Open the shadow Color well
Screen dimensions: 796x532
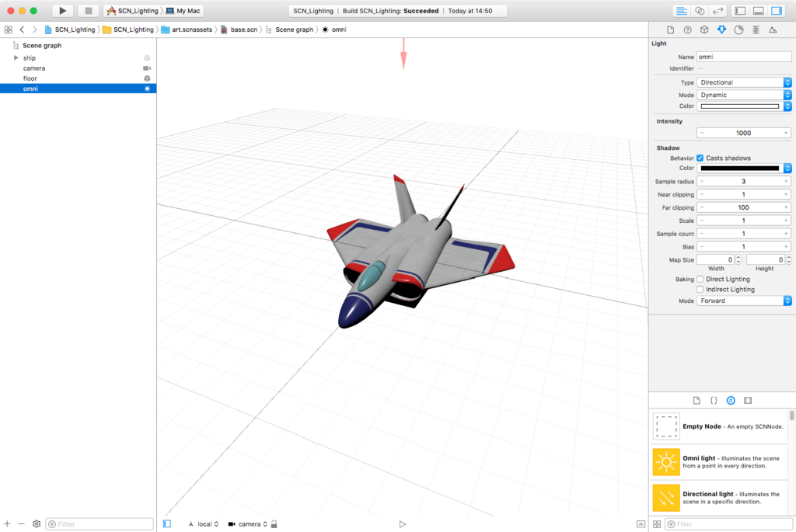(740, 168)
